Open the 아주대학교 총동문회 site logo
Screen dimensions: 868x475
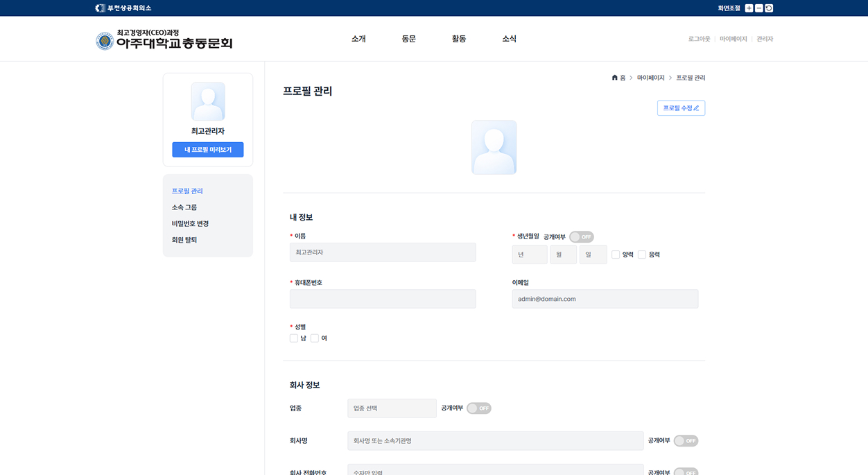coord(164,40)
